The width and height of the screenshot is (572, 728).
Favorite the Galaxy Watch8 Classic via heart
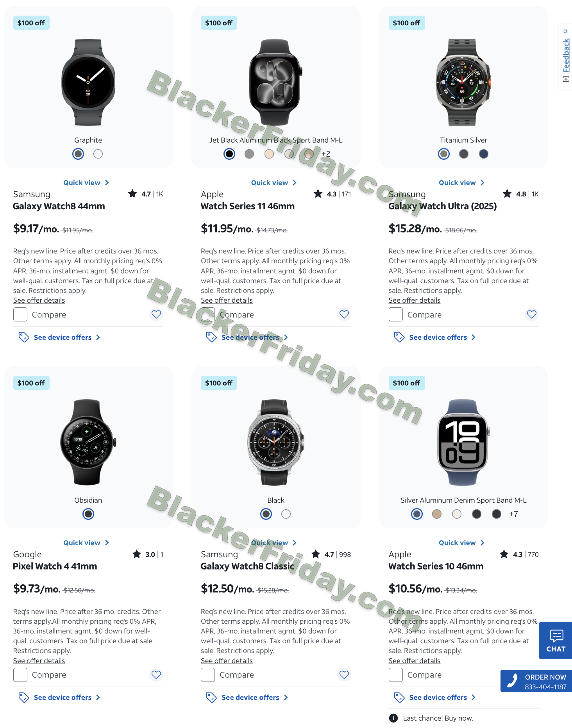coord(344,674)
